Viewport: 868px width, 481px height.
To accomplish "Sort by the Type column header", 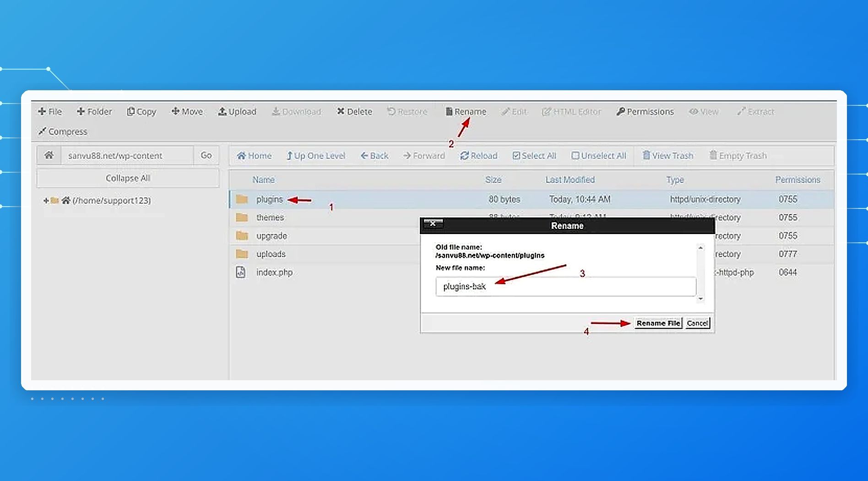I will (x=675, y=180).
